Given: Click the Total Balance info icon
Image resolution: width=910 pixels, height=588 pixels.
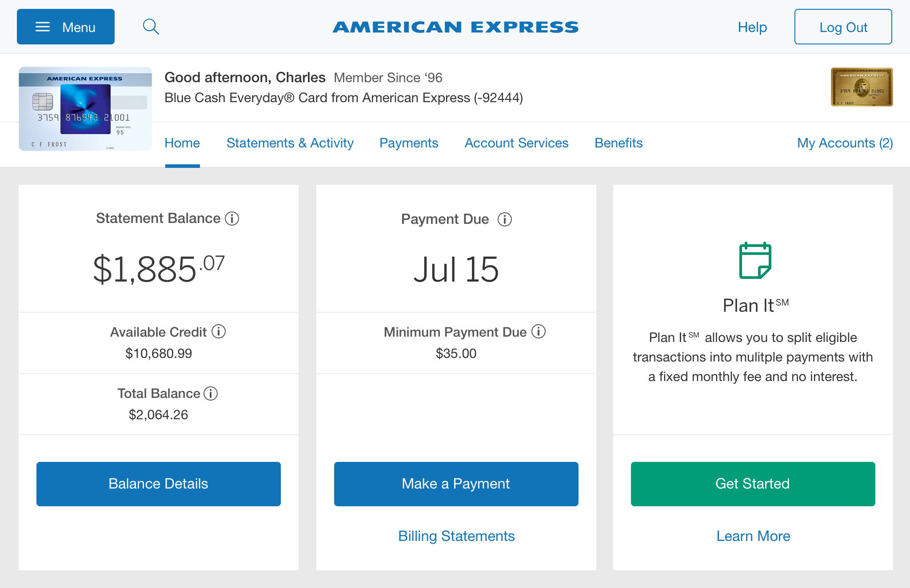Looking at the screenshot, I should (x=211, y=393).
